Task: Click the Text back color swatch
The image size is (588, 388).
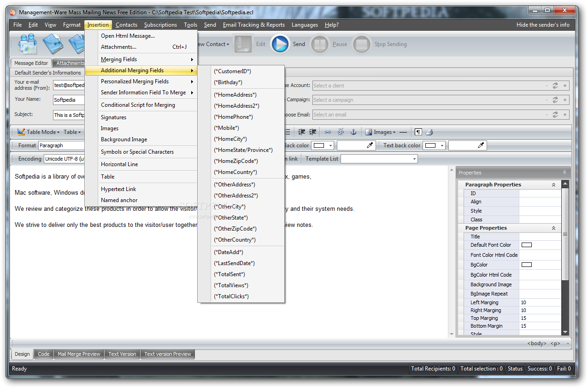Action: point(430,145)
